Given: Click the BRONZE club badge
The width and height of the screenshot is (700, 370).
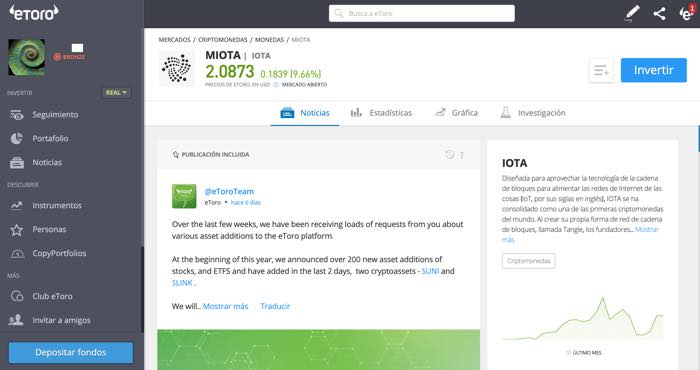Looking at the screenshot, I should [69, 57].
